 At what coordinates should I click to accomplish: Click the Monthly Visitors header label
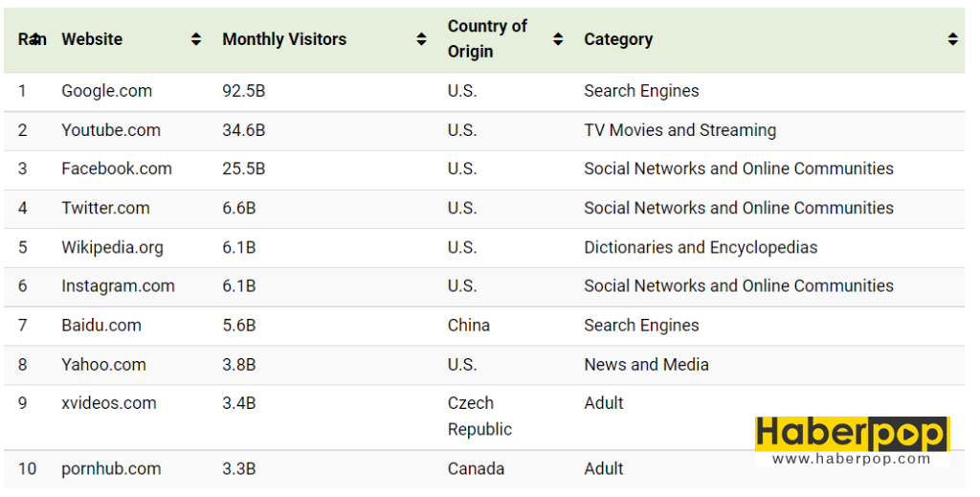[284, 39]
